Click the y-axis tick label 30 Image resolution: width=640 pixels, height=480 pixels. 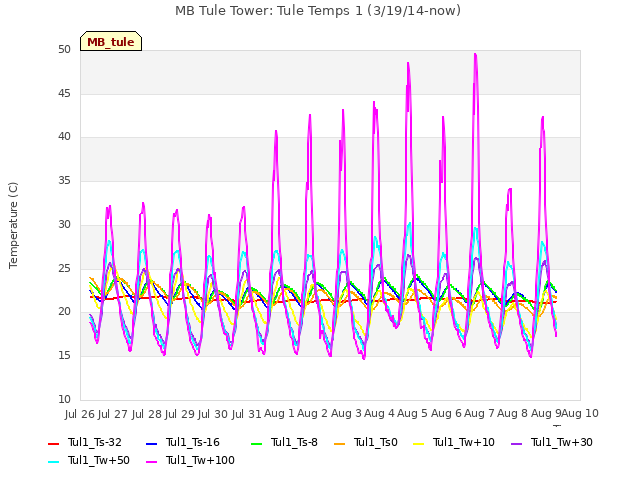click(x=64, y=224)
